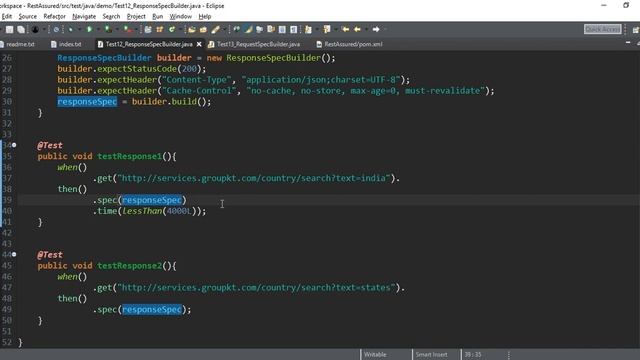The height and width of the screenshot is (360, 640).
Task: Click the testResponse1 method name
Action: tap(129, 156)
